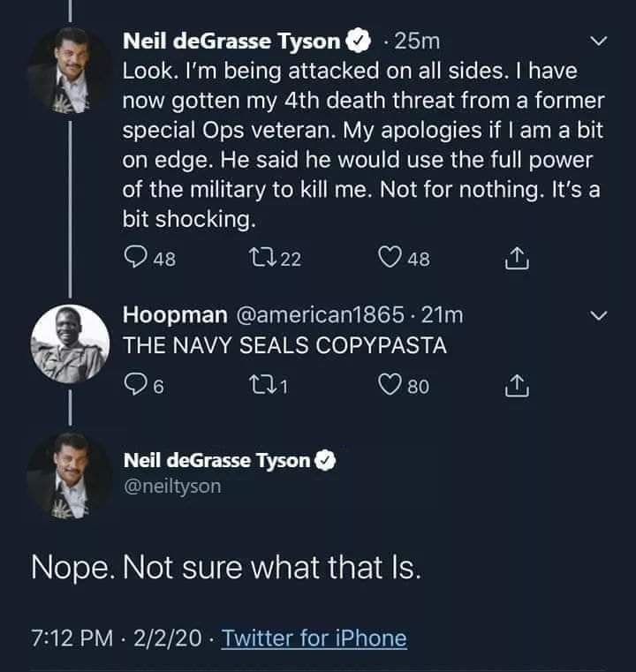Share Hoopman's tweet via share icon
636x672 pixels.
point(517,386)
